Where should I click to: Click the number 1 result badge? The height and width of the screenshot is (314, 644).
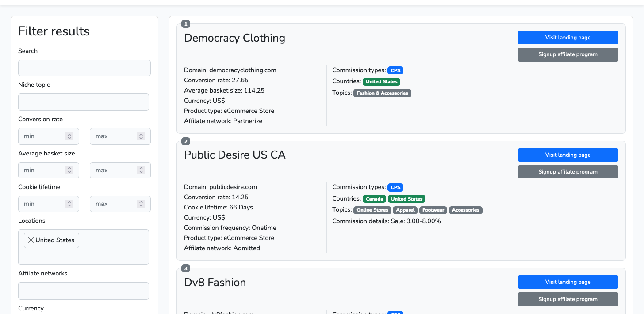[x=186, y=24]
